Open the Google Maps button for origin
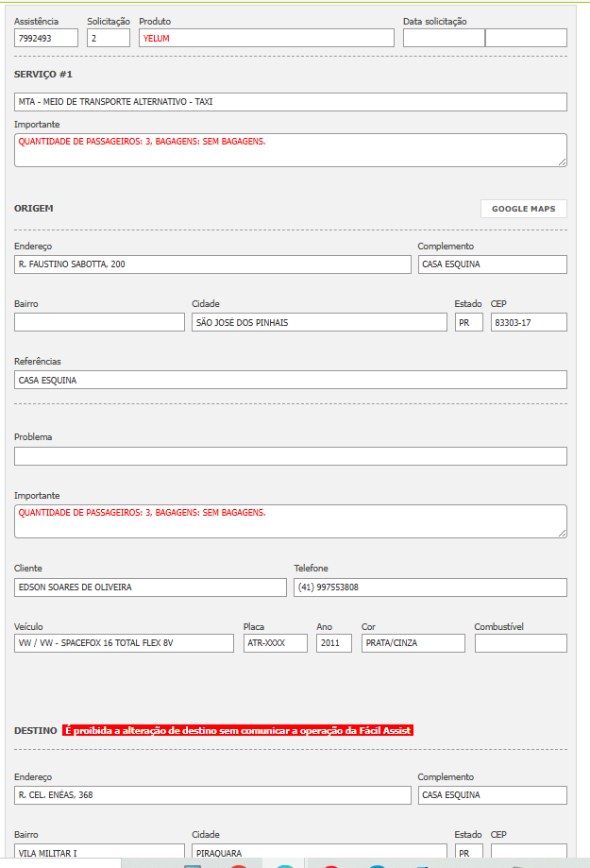The height and width of the screenshot is (868, 590). click(523, 209)
